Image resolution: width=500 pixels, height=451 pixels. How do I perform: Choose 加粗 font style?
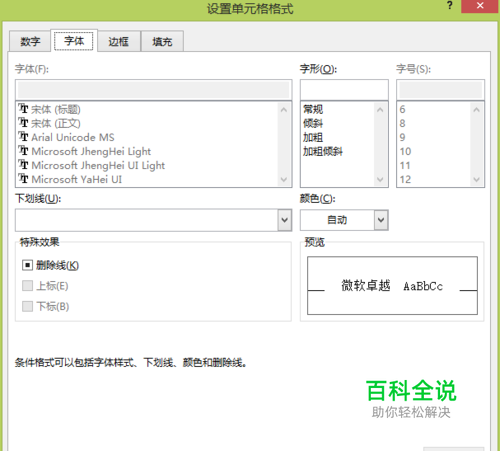(313, 137)
